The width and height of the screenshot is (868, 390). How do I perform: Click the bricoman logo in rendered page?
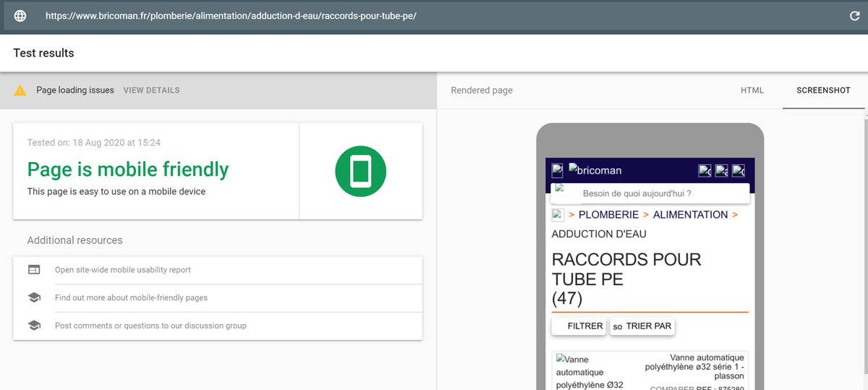point(595,170)
